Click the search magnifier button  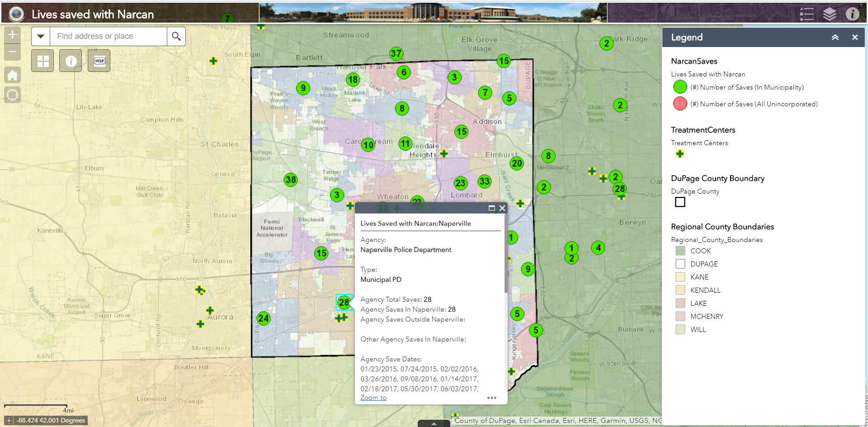176,36
